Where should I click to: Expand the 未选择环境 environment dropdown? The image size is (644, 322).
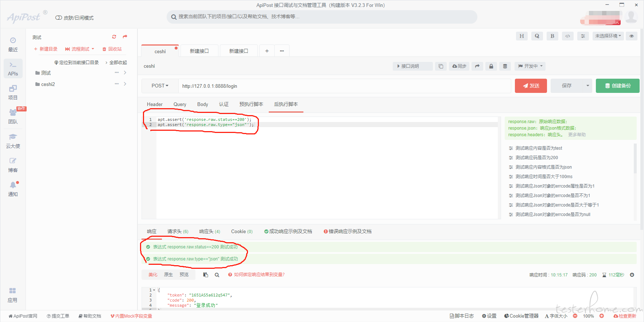point(608,36)
